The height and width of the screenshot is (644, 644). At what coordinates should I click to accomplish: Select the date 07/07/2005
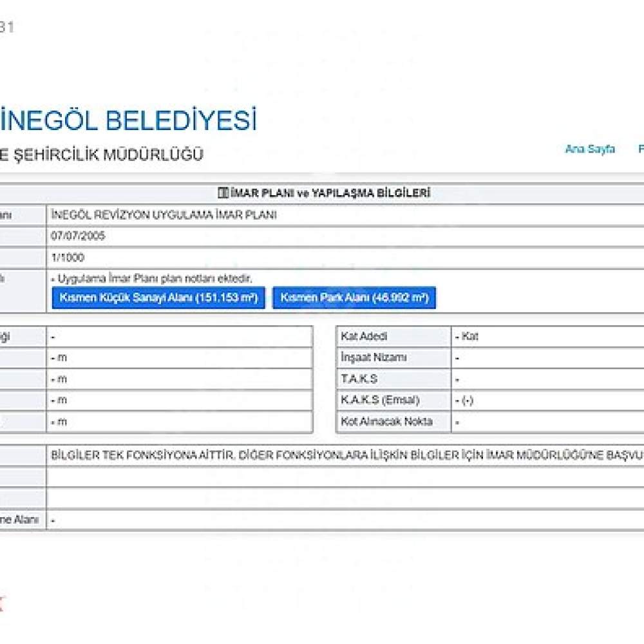point(78,235)
